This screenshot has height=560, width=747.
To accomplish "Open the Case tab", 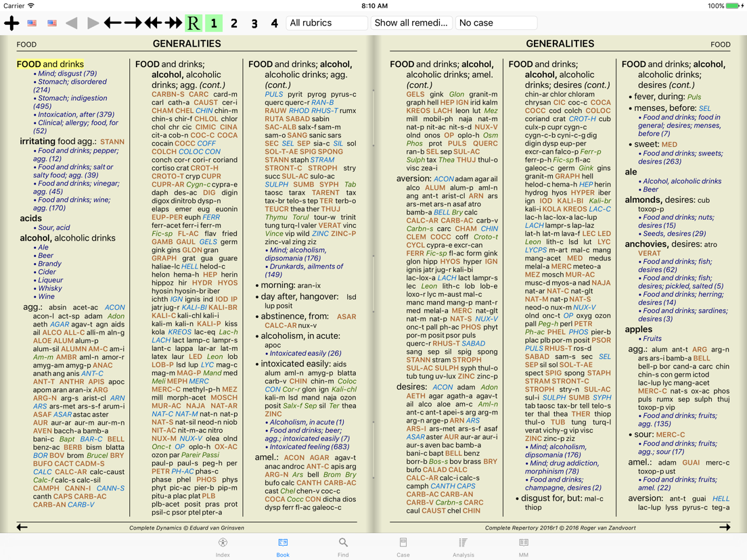I will pos(403,547).
